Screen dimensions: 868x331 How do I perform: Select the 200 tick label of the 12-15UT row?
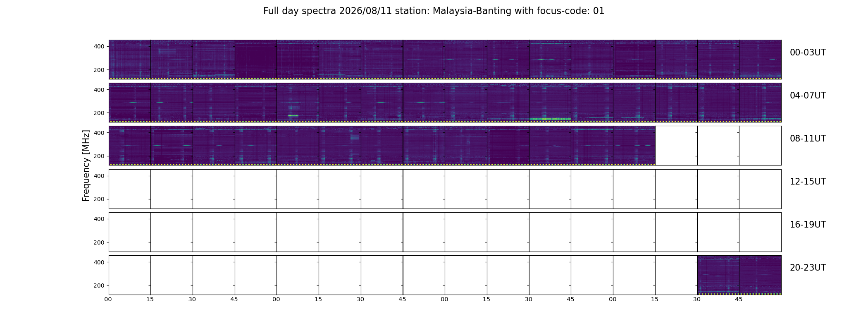99,199
